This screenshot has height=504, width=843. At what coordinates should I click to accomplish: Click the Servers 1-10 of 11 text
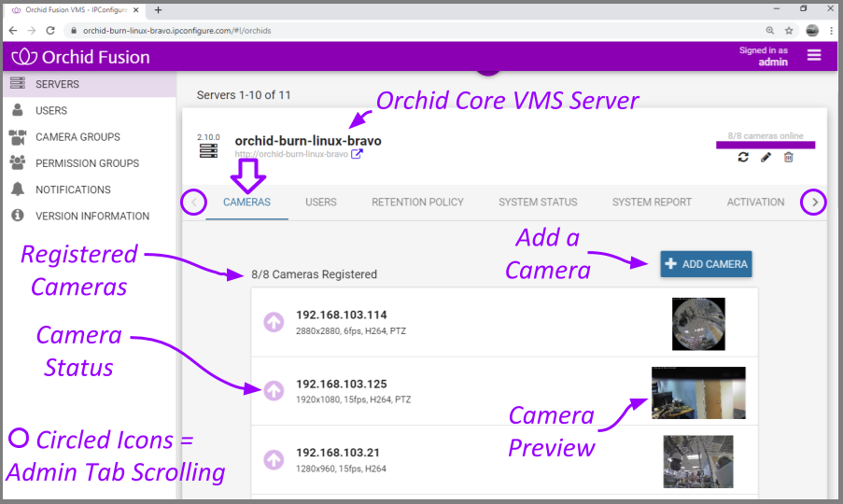tap(244, 95)
